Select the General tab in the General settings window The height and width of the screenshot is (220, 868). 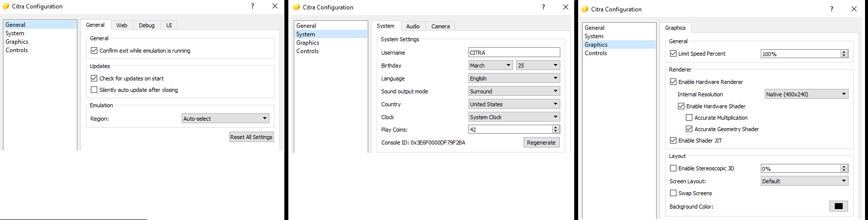point(95,25)
